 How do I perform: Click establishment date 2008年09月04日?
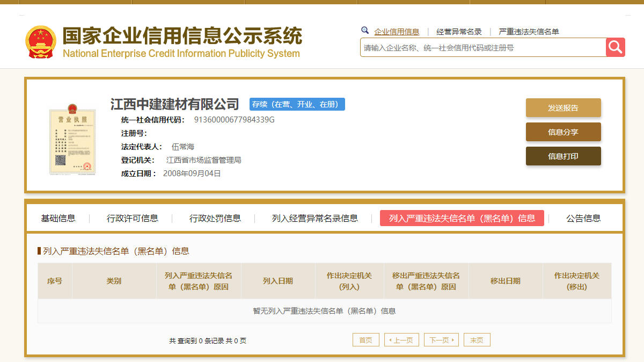[192, 173]
